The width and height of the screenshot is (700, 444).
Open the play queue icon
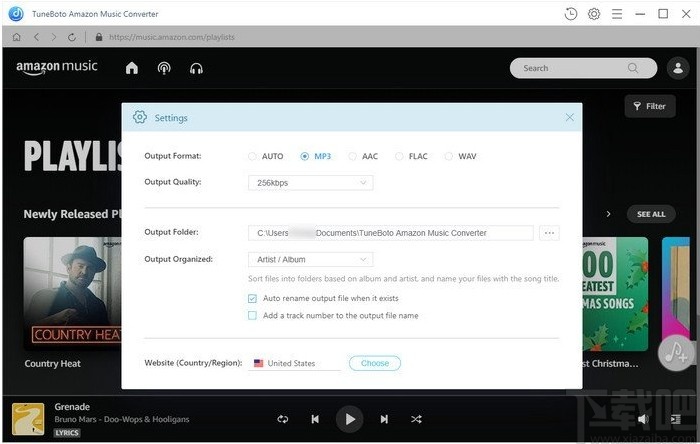tap(676, 419)
